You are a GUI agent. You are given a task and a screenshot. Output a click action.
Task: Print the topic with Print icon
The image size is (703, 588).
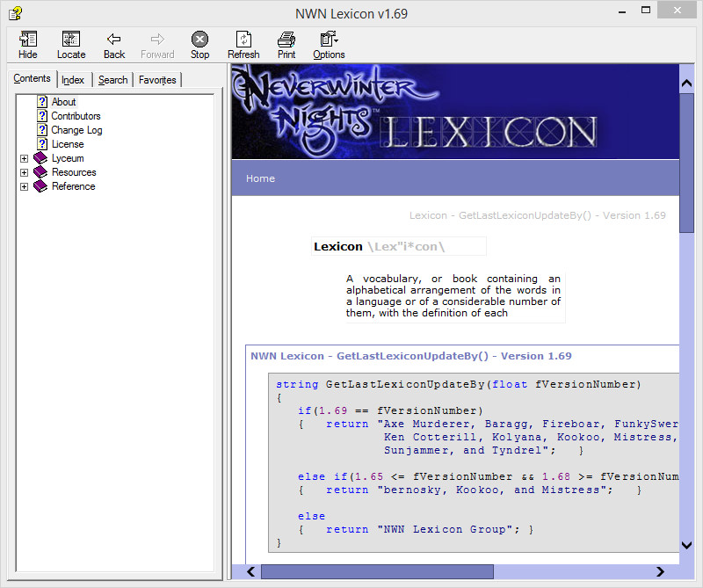tap(286, 40)
